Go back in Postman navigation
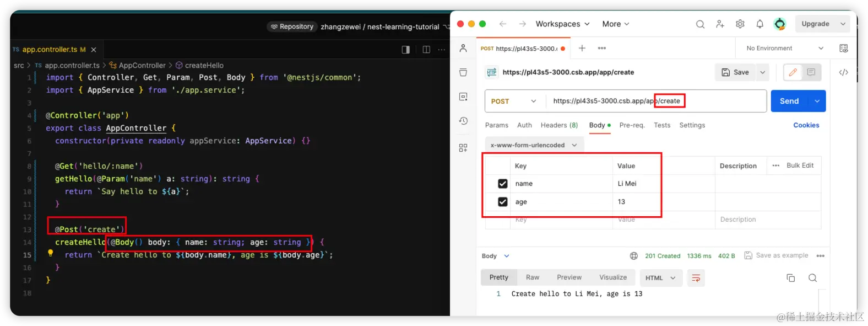This screenshot has height=326, width=868. 503,24
